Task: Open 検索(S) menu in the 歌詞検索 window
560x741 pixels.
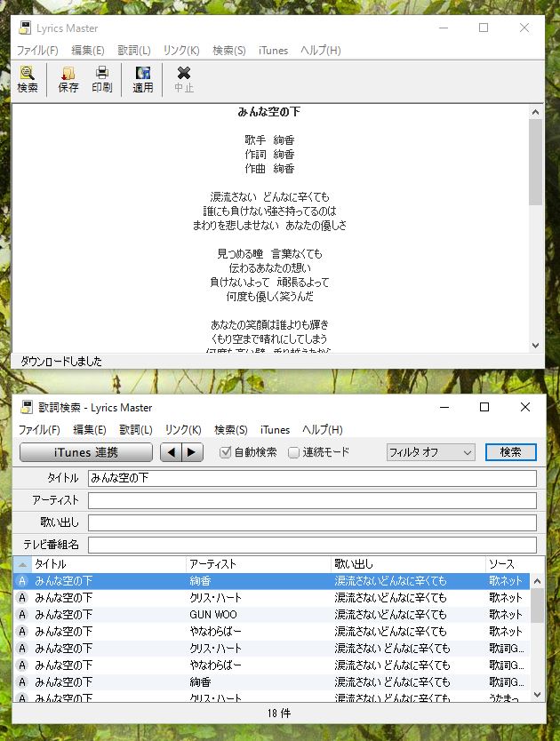Action: [x=231, y=429]
